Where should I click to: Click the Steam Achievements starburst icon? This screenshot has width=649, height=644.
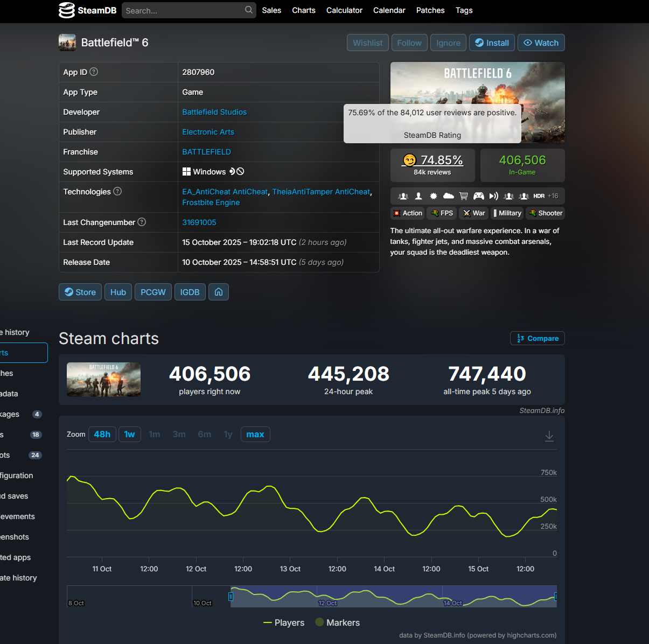(x=434, y=196)
